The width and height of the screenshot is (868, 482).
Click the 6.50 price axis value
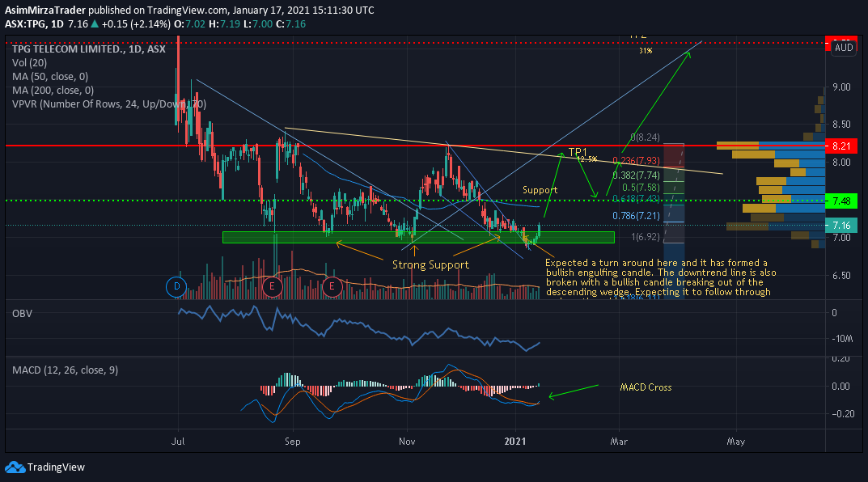coord(841,276)
